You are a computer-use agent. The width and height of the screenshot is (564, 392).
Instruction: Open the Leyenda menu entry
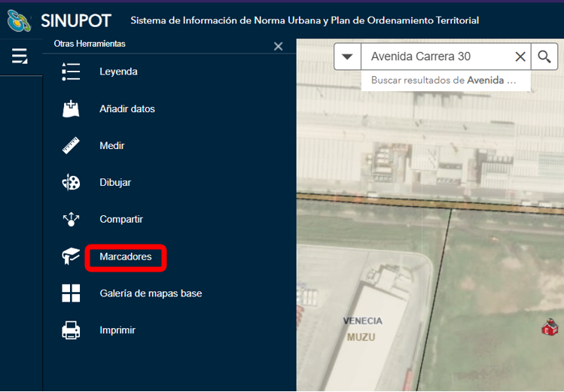[x=118, y=71]
